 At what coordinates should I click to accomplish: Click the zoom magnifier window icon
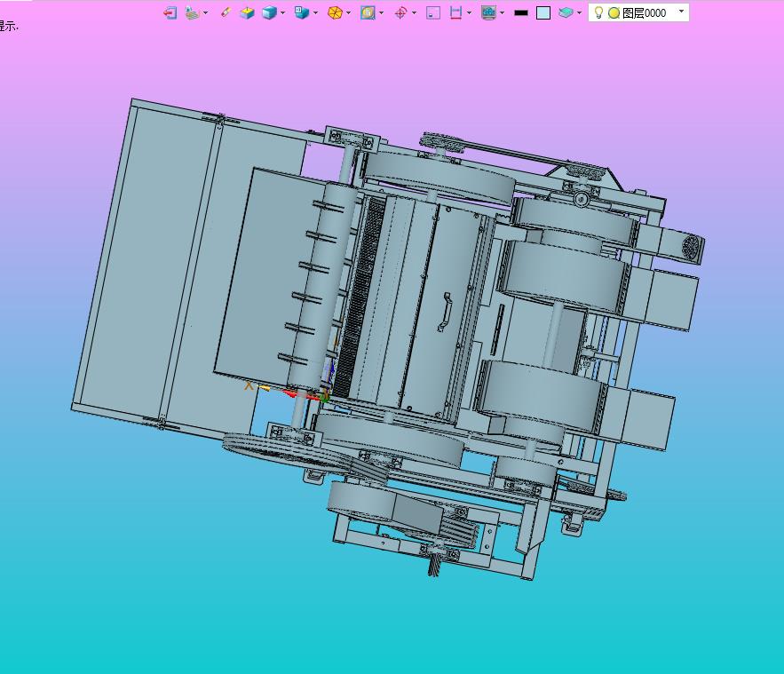click(368, 13)
